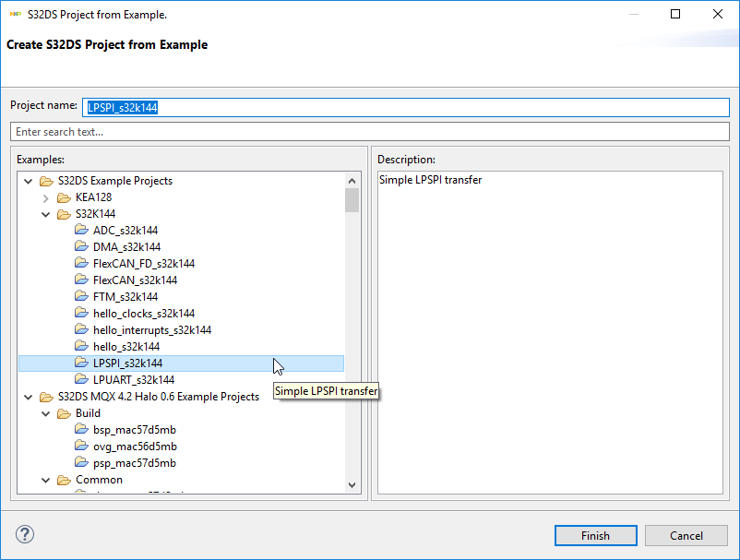Select the S32K144 folder label

(x=95, y=214)
